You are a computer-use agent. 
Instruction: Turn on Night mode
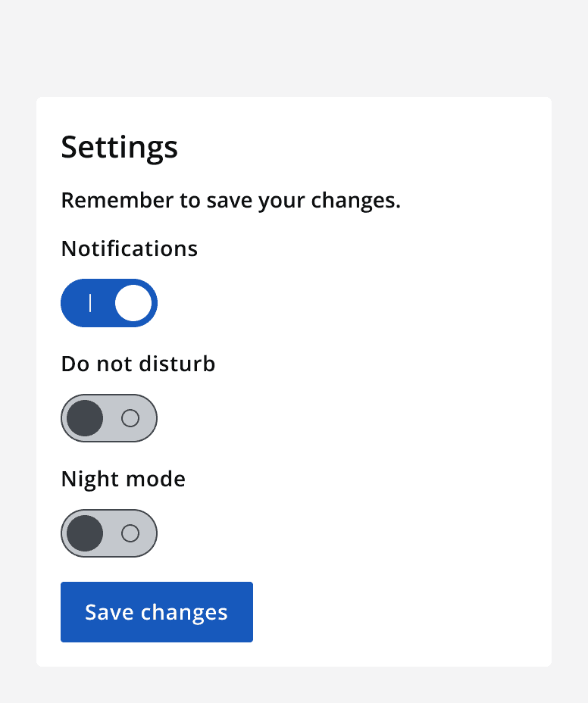(x=109, y=533)
